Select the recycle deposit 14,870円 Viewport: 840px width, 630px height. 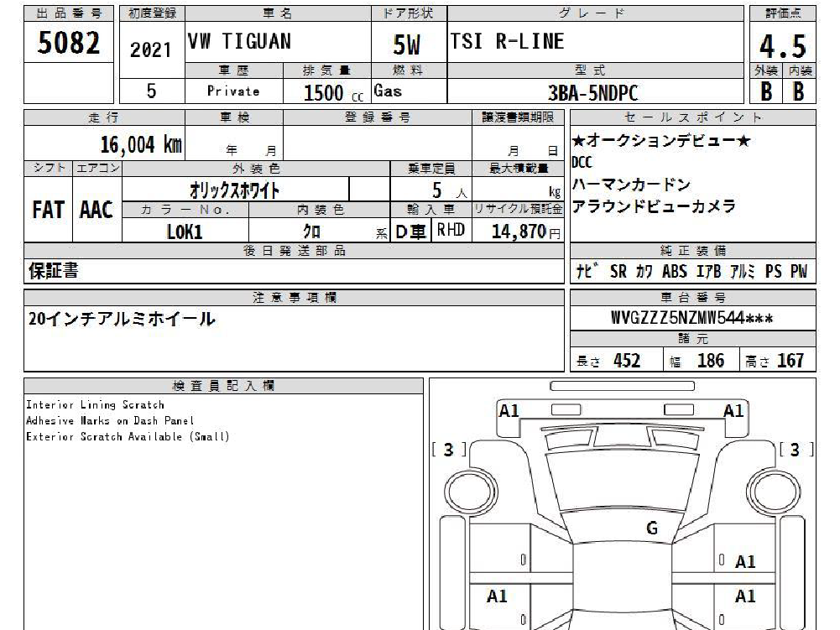click(525, 232)
